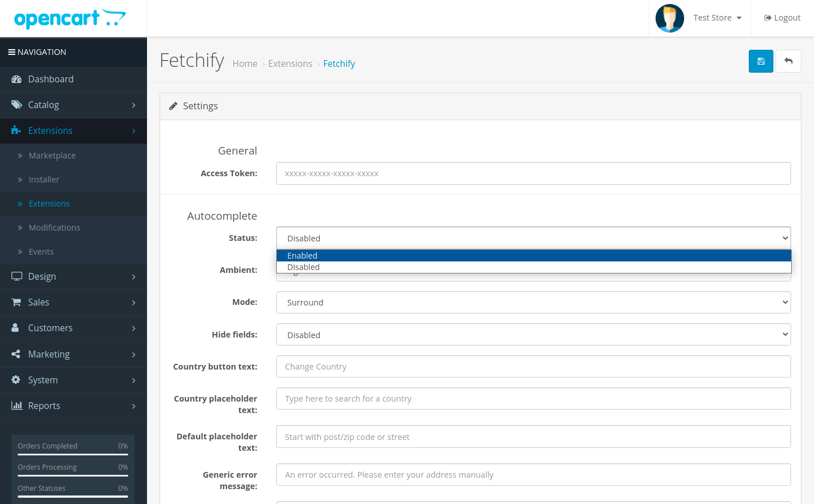
Task: Click the Generic error message field
Action: click(x=533, y=475)
